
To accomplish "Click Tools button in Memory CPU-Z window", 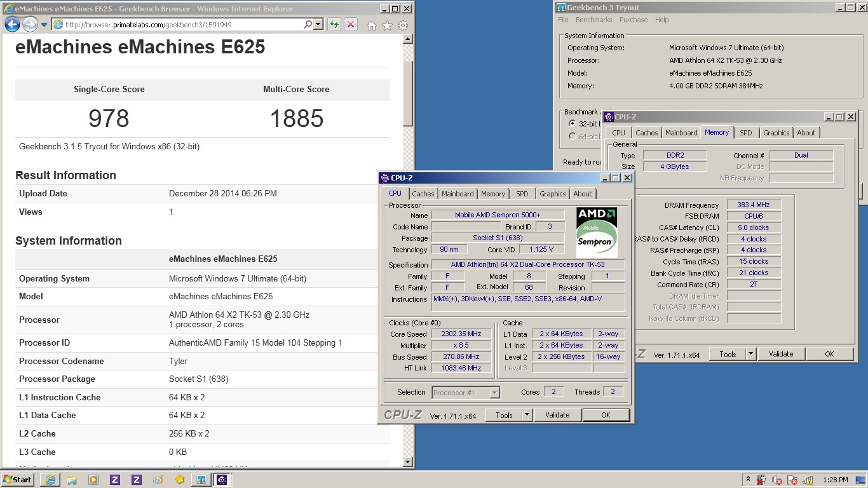I will 728,354.
